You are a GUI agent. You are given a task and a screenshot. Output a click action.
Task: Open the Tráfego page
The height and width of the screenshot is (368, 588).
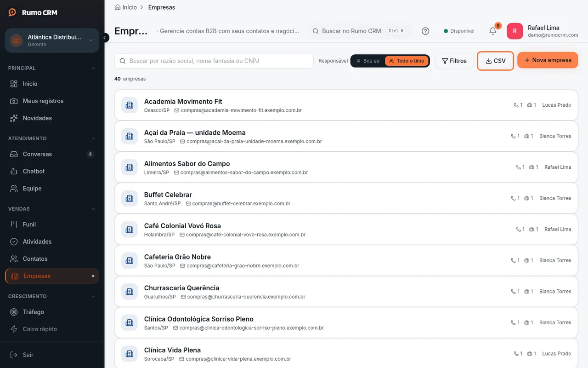coord(52,312)
